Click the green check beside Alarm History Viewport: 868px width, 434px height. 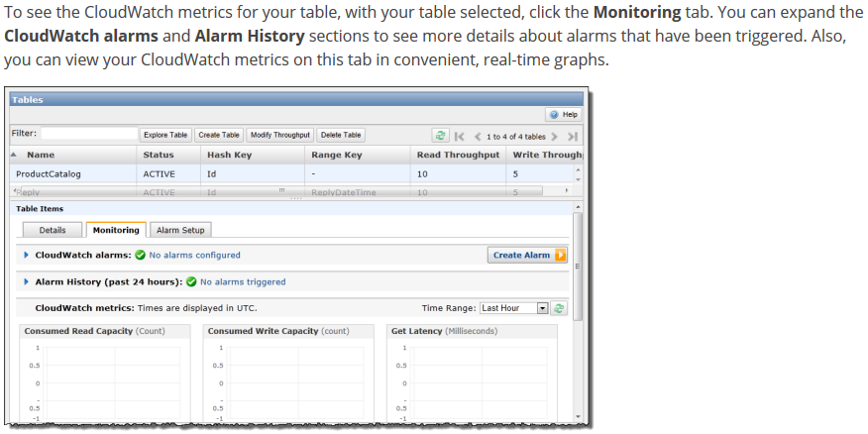tap(191, 281)
